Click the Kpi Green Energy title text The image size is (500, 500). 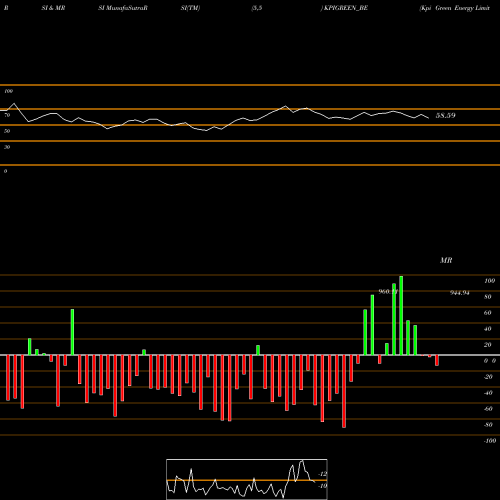(x=455, y=8)
